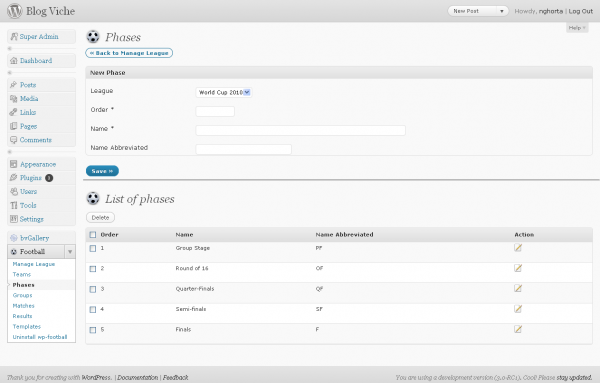
Task: Click the Media icon in sidebar
Action: point(14,98)
